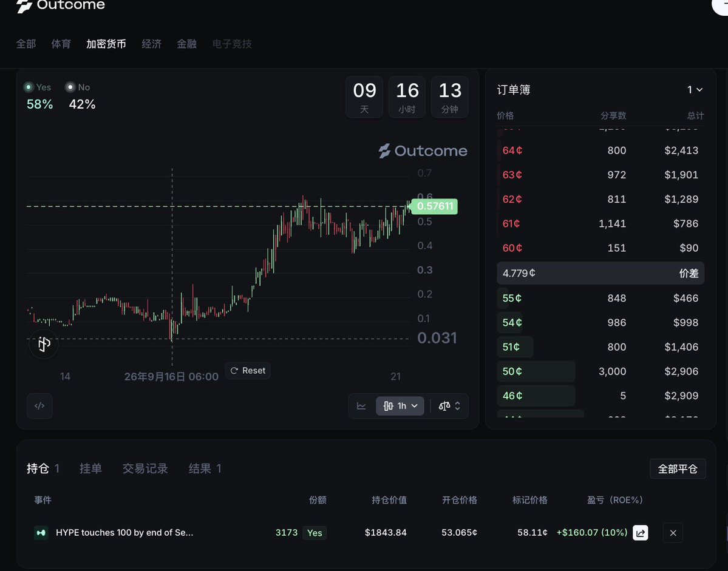The width and height of the screenshot is (728, 571).
Task: Select the 经济 category tab
Action: (x=151, y=44)
